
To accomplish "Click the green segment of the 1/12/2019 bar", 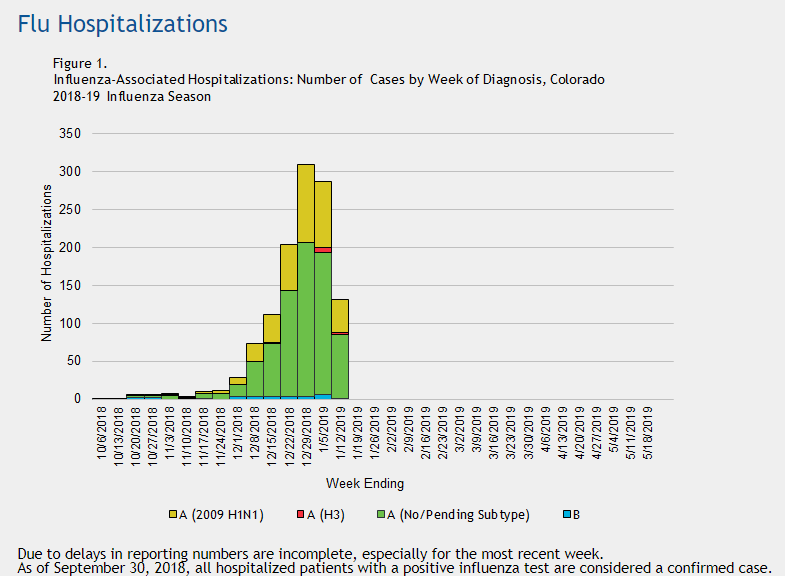I will click(340, 365).
